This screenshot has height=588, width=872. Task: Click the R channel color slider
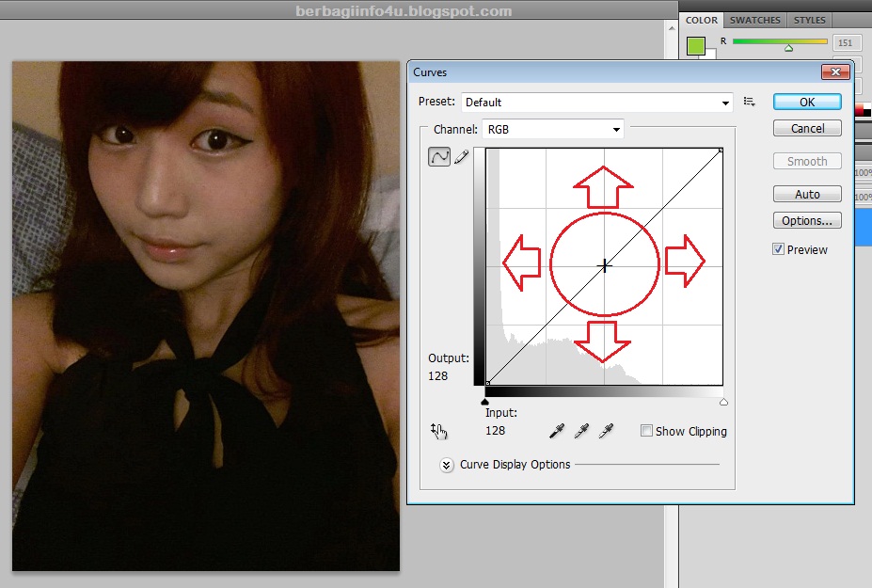pyautogui.click(x=780, y=41)
